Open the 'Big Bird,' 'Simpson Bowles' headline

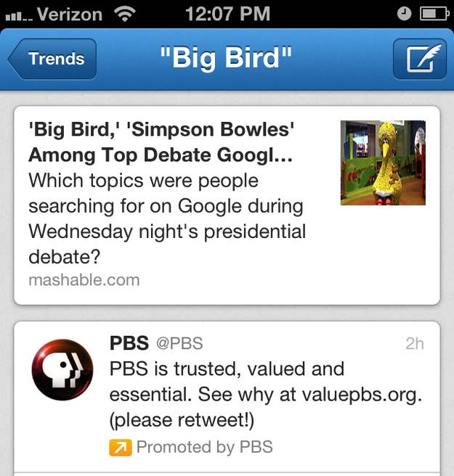(x=161, y=142)
